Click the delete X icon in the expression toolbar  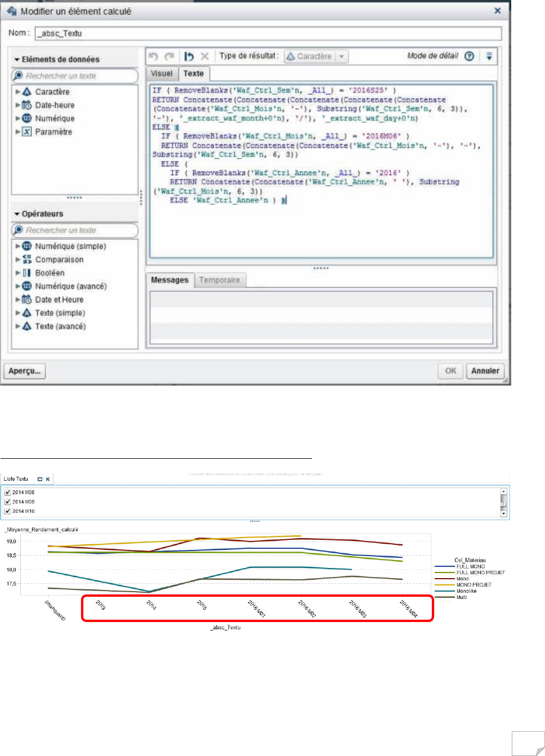[205, 56]
